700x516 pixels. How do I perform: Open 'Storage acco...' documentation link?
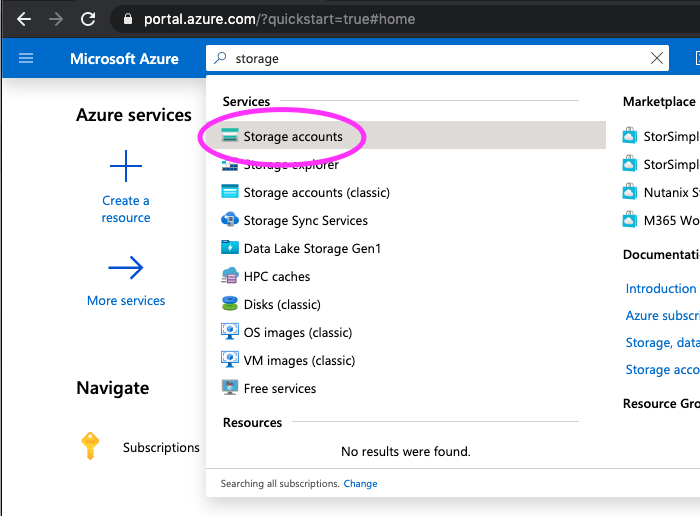[662, 370]
